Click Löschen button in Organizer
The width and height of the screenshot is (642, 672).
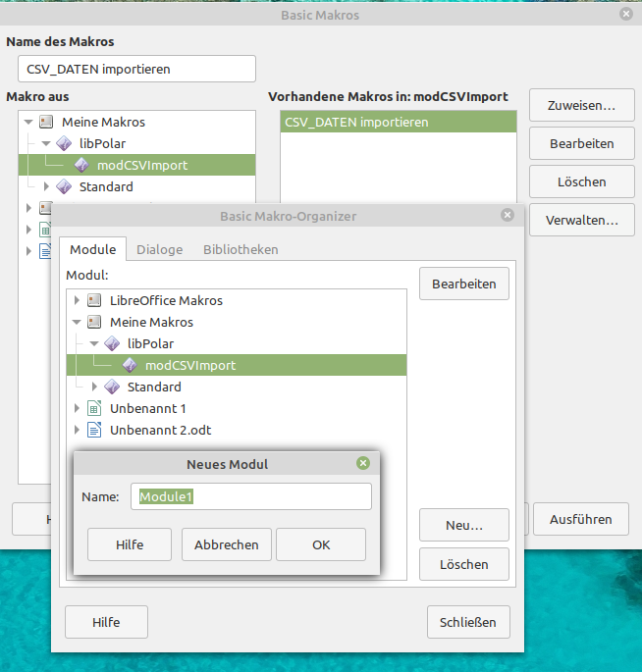[x=464, y=564]
